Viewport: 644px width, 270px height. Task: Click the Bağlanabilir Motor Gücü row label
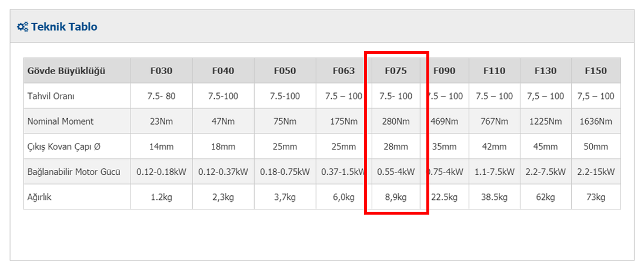(74, 172)
